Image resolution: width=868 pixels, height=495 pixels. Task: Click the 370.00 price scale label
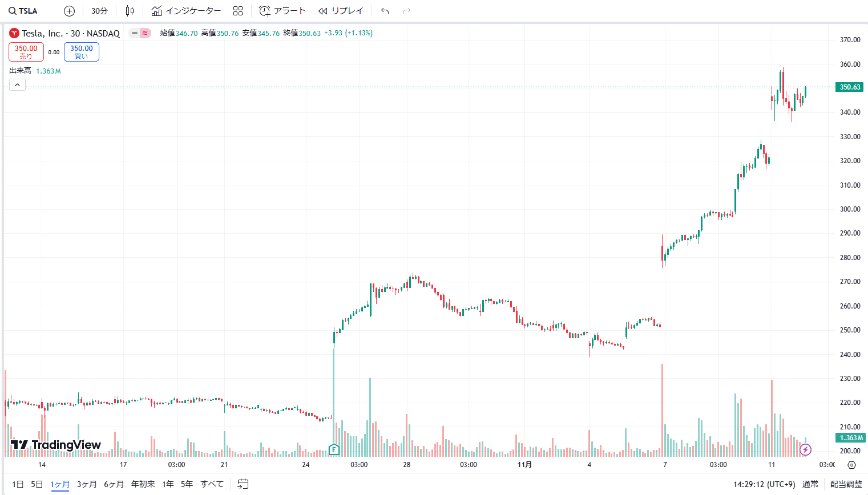click(850, 40)
